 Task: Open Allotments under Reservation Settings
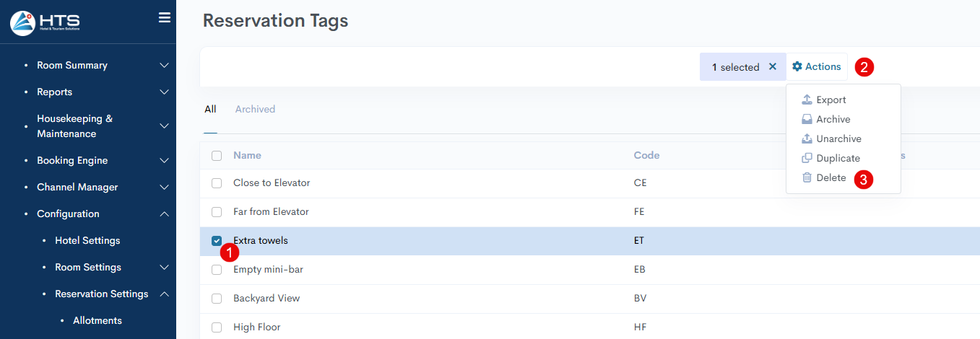97,320
